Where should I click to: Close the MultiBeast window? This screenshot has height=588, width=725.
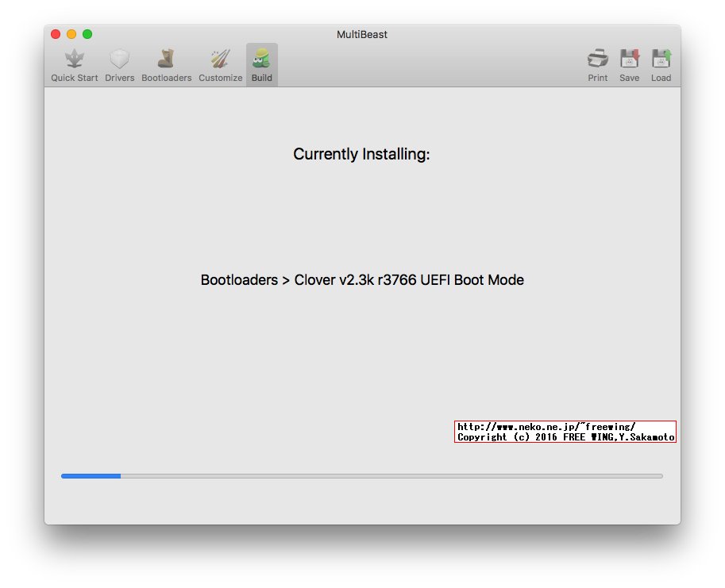56,34
